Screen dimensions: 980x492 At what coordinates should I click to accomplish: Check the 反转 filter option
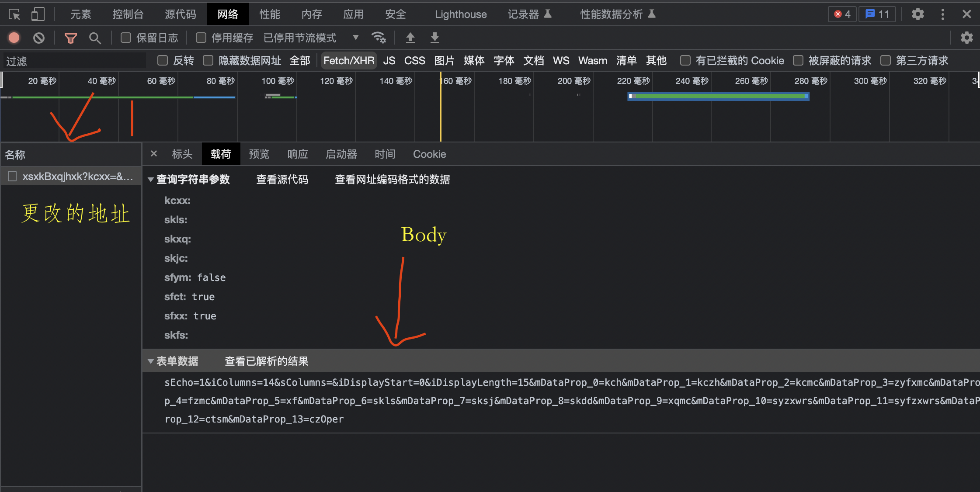163,60
